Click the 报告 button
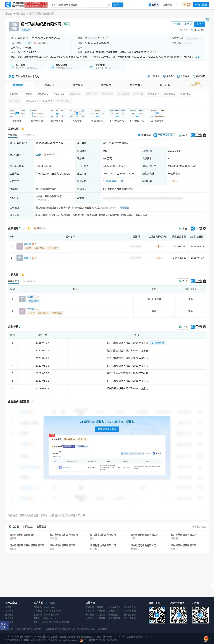Image resolution: width=214 pixels, height=644 pixels. tap(176, 24)
